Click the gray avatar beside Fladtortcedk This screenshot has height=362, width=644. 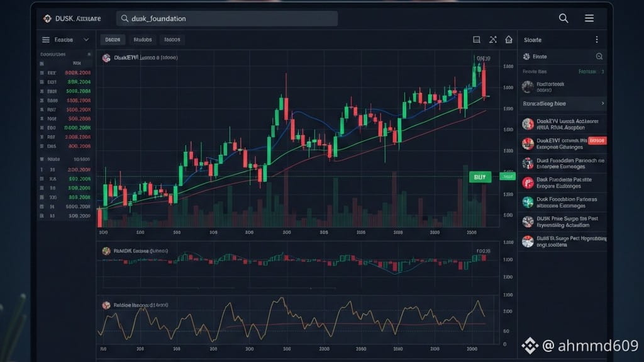point(528,87)
